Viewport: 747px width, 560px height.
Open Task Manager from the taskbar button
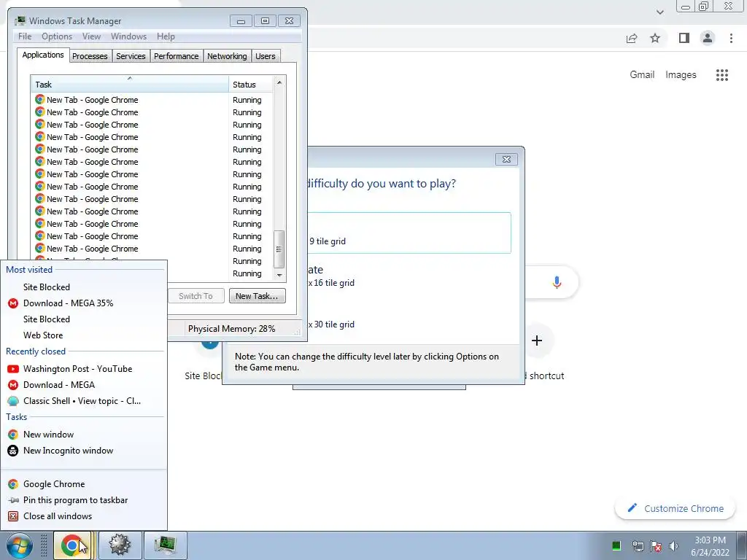pyautogui.click(x=166, y=545)
